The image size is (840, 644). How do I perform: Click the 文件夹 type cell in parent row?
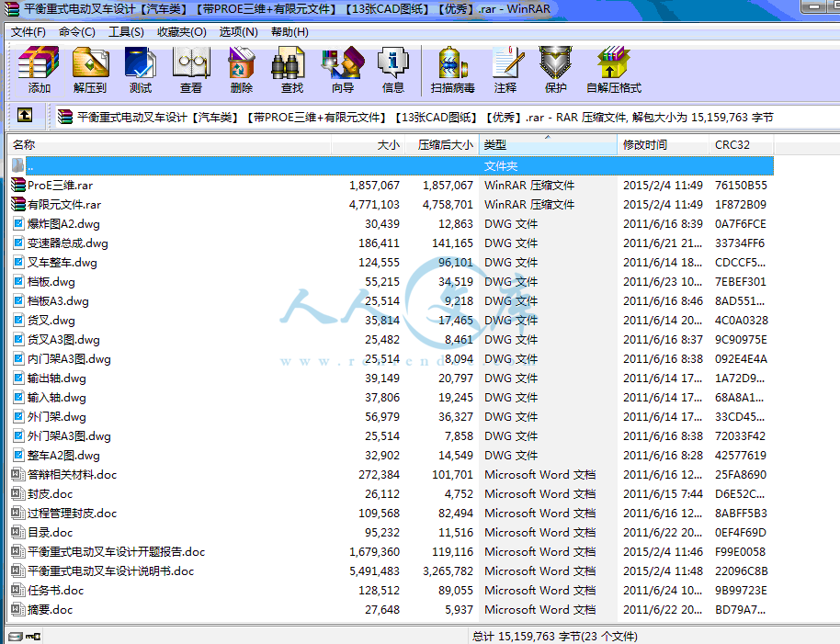(x=501, y=166)
